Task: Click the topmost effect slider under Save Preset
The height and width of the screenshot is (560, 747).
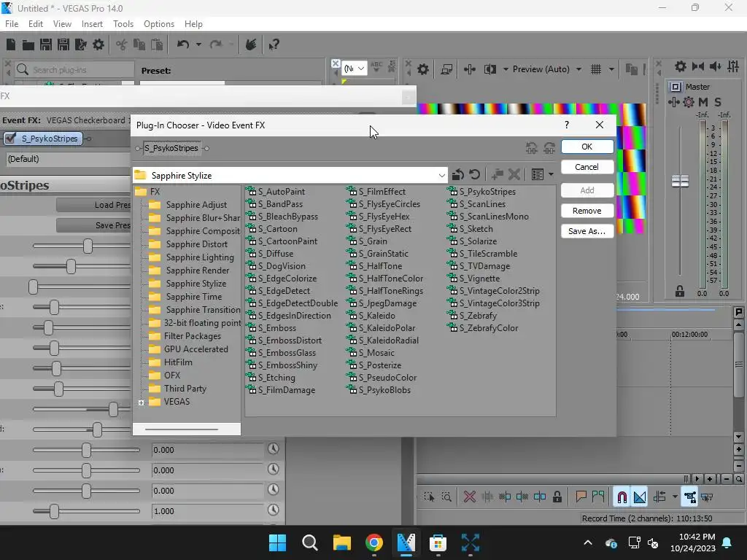Action: tap(88, 246)
